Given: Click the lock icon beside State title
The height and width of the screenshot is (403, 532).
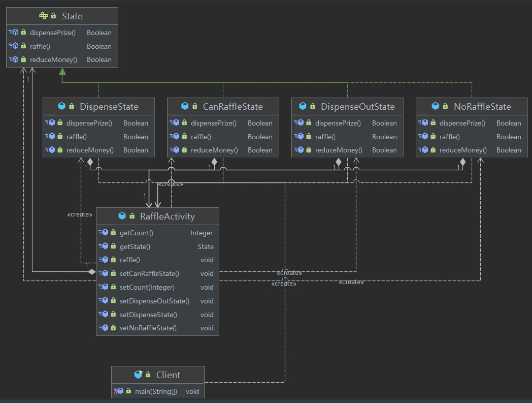Looking at the screenshot, I should point(54,16).
